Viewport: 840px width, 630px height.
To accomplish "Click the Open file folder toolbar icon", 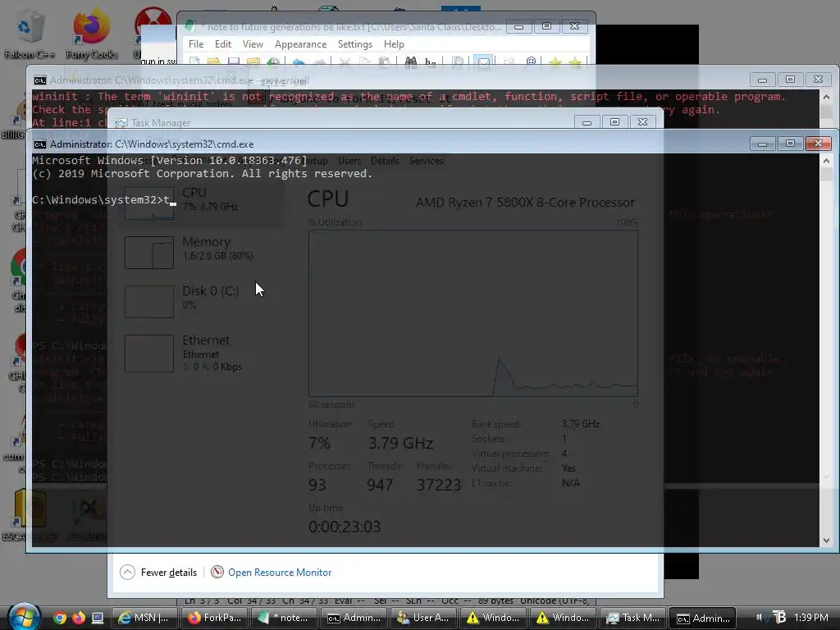I will coord(214,62).
